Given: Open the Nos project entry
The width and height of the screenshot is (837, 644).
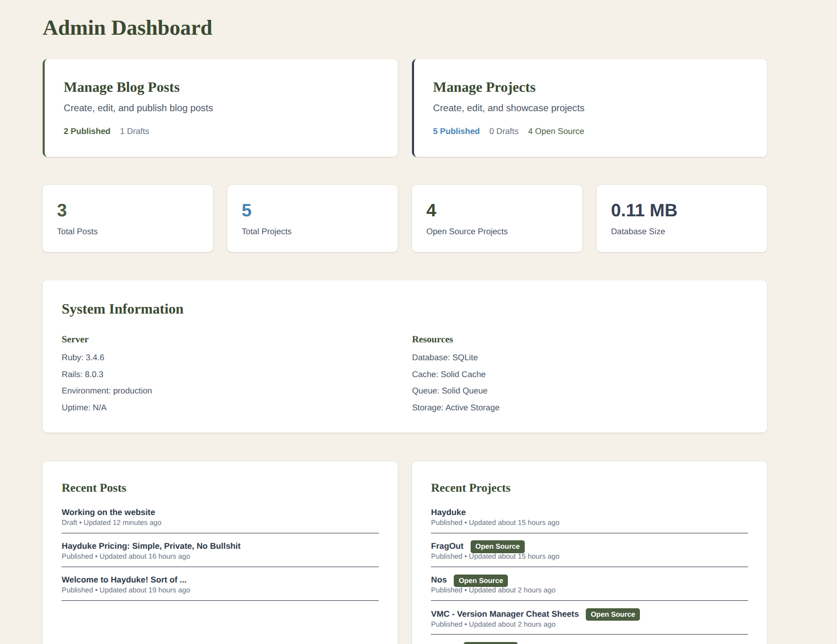Looking at the screenshot, I should [438, 580].
